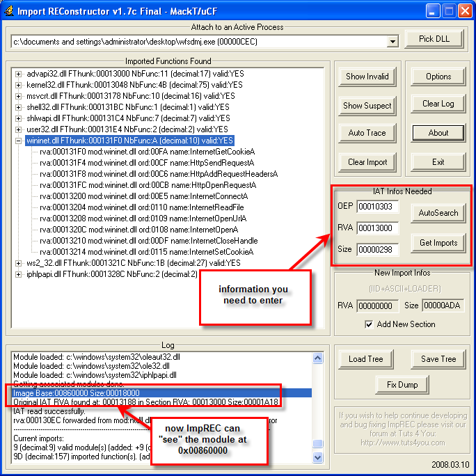
Task: Select the InternetReadFile import entry
Action: pos(141,207)
